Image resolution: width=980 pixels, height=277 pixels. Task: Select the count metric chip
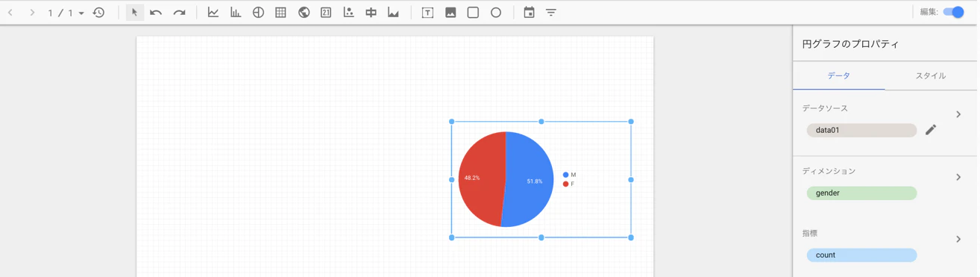[861, 255]
